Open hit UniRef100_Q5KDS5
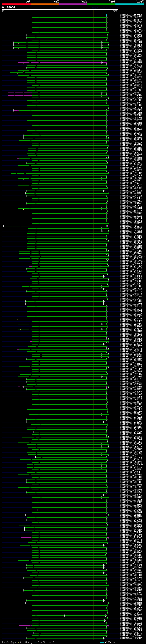The image size is (146, 644). pos(131,25)
